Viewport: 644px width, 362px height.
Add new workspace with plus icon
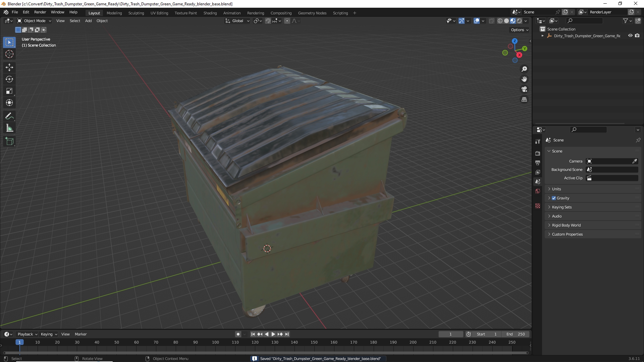click(x=355, y=13)
